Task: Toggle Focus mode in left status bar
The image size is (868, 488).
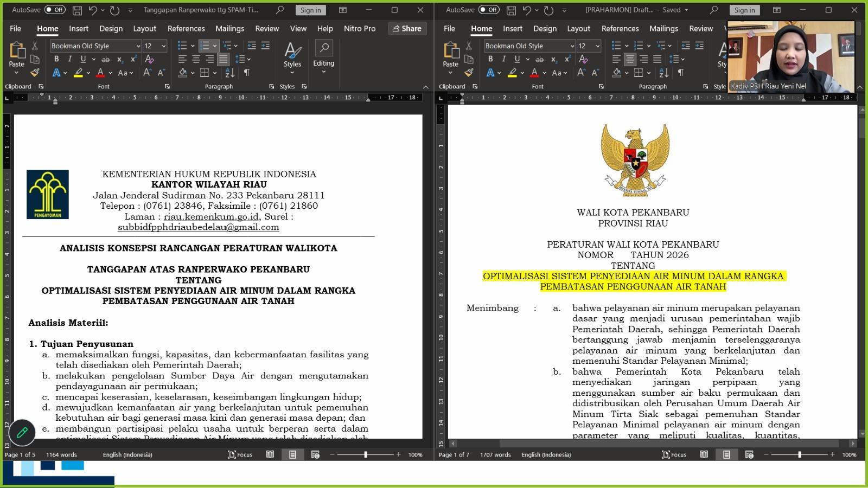Action: (240, 454)
